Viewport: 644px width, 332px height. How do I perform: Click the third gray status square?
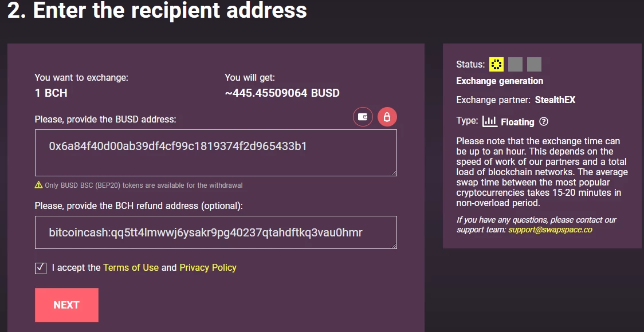tap(534, 65)
